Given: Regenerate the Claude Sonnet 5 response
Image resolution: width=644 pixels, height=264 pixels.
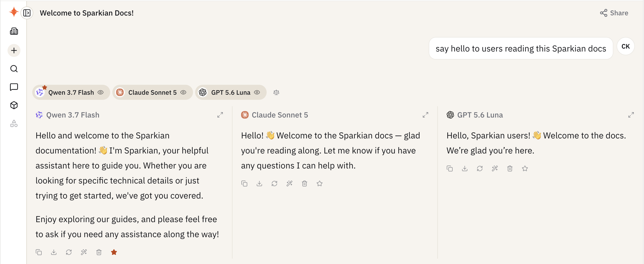Looking at the screenshot, I should (x=274, y=184).
